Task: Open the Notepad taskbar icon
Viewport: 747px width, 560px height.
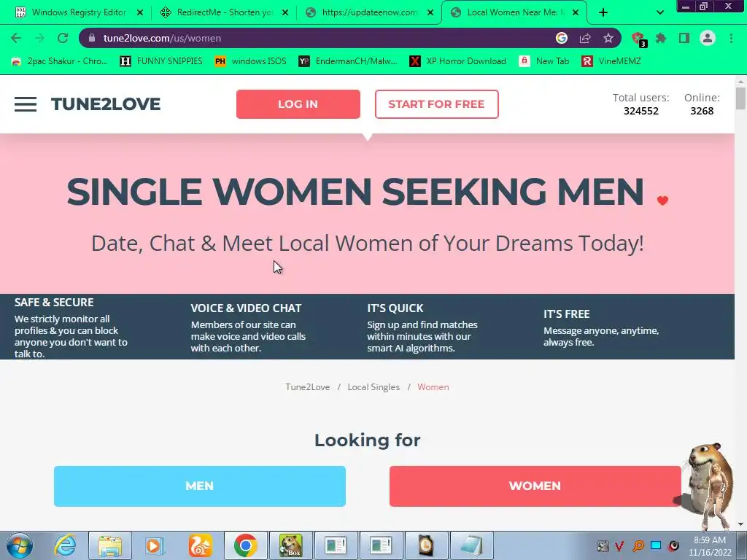Action: click(x=472, y=545)
